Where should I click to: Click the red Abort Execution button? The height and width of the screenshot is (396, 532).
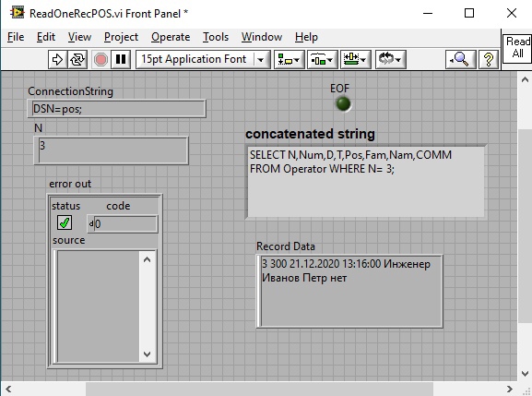pos(100,59)
